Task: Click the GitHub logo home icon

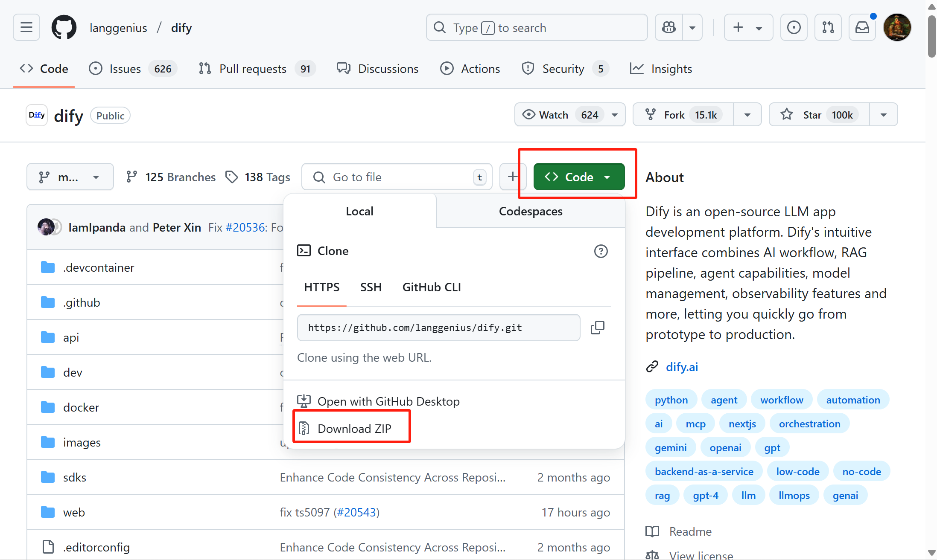Action: tap(64, 28)
